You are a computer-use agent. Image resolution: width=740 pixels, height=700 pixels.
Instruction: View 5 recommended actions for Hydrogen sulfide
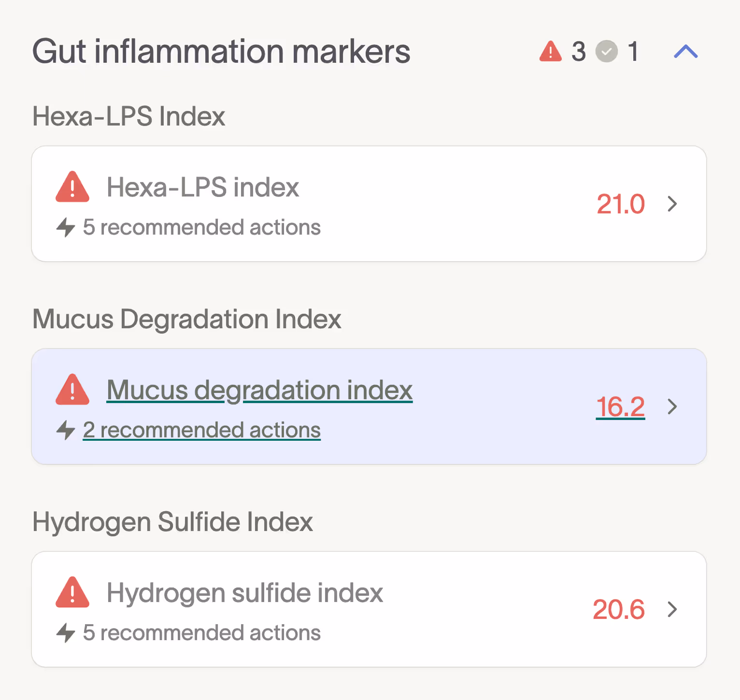[202, 633]
